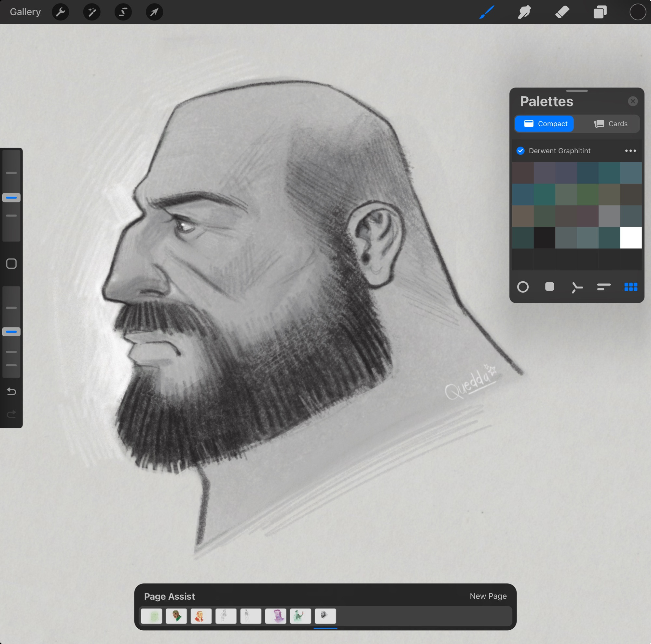The width and height of the screenshot is (651, 644).
Task: Select the Palettes grid tab
Action: [x=631, y=287]
